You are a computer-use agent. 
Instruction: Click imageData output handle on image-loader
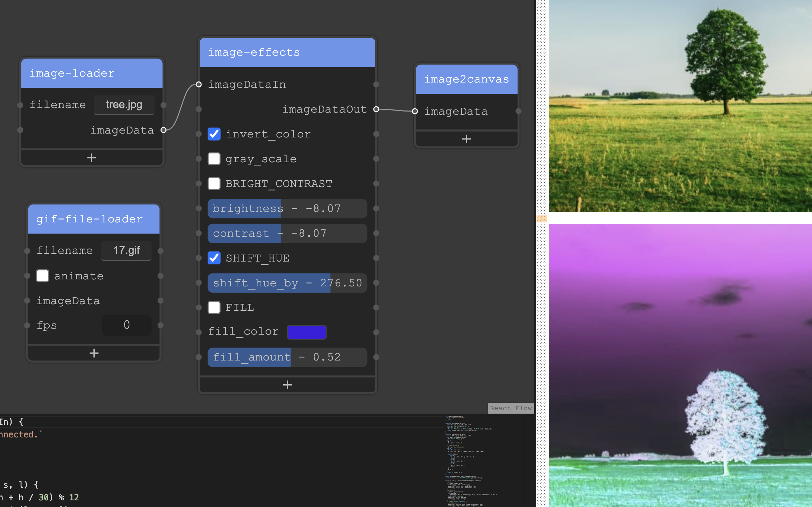coord(163,130)
